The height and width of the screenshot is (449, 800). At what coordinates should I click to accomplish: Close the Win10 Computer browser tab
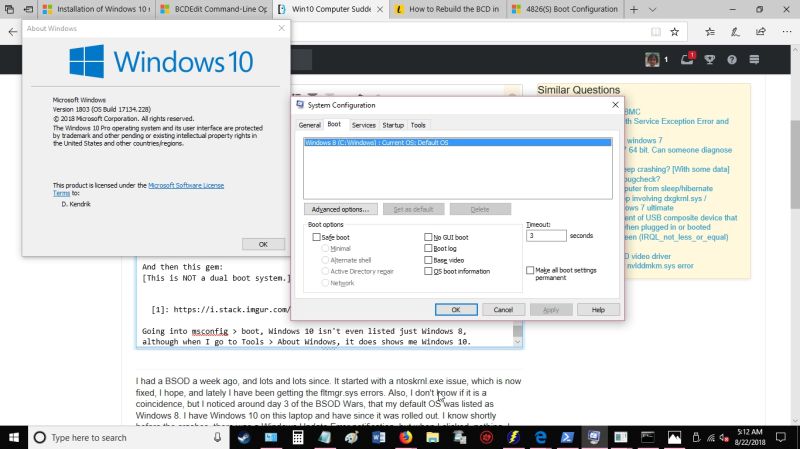[380, 10]
